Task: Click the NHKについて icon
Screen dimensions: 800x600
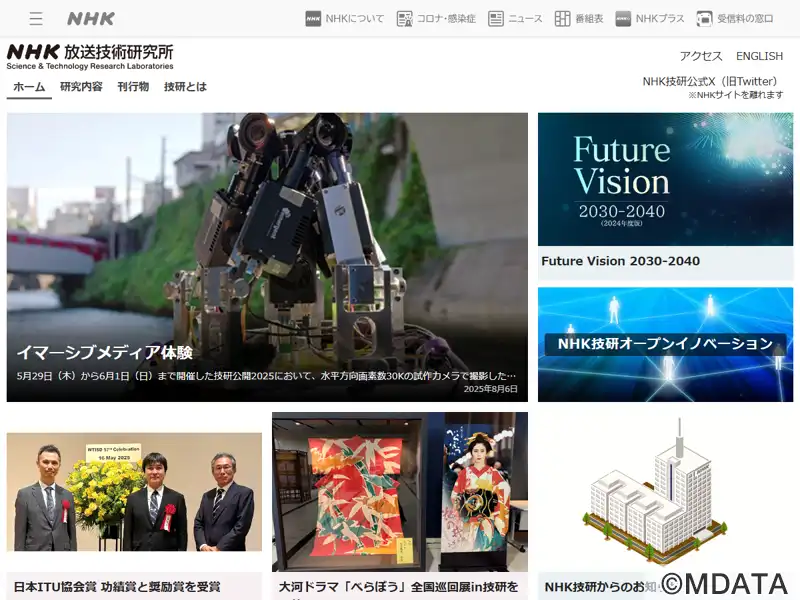Action: pyautogui.click(x=313, y=19)
